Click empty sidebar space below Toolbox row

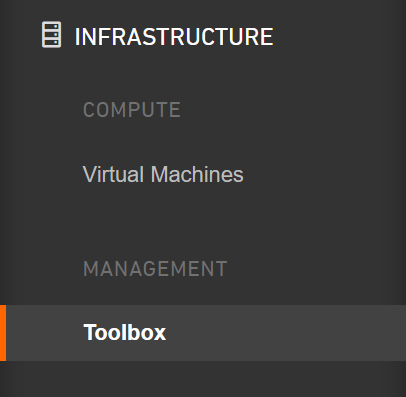coord(203,379)
